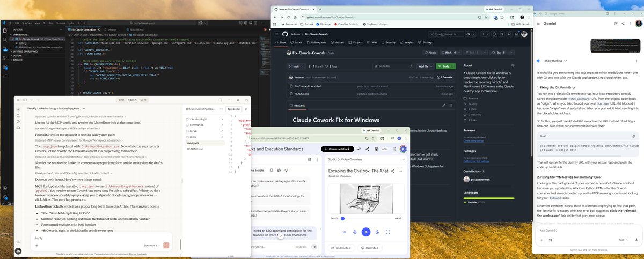Click thumbs up on NotebookLM chat response
644x259 pixels.
(x=279, y=170)
